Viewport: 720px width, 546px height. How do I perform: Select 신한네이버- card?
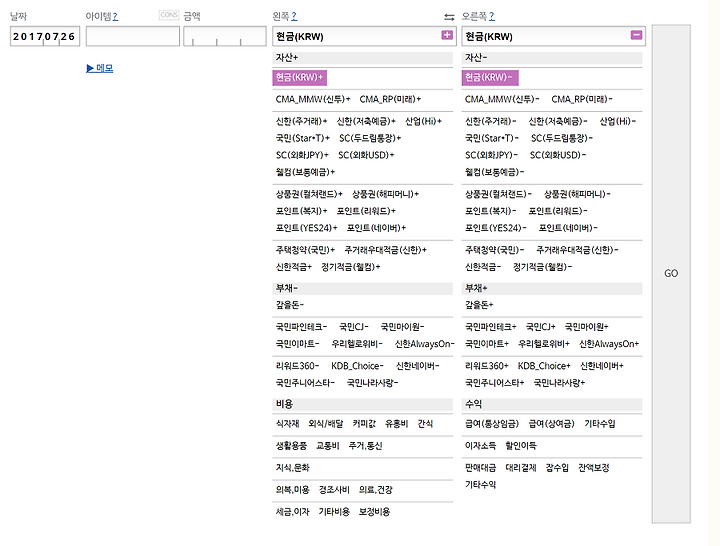(x=417, y=366)
